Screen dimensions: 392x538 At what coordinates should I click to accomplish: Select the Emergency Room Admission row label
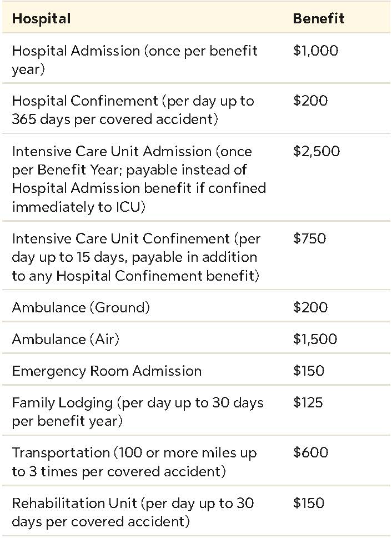pyautogui.click(x=107, y=371)
